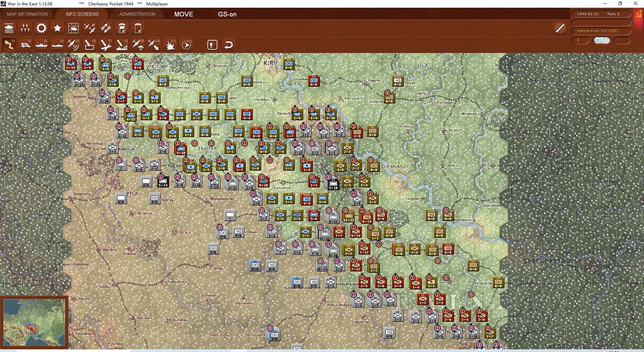The image size is (644, 352).
Task: Open the victory star icon
Action: click(x=57, y=28)
